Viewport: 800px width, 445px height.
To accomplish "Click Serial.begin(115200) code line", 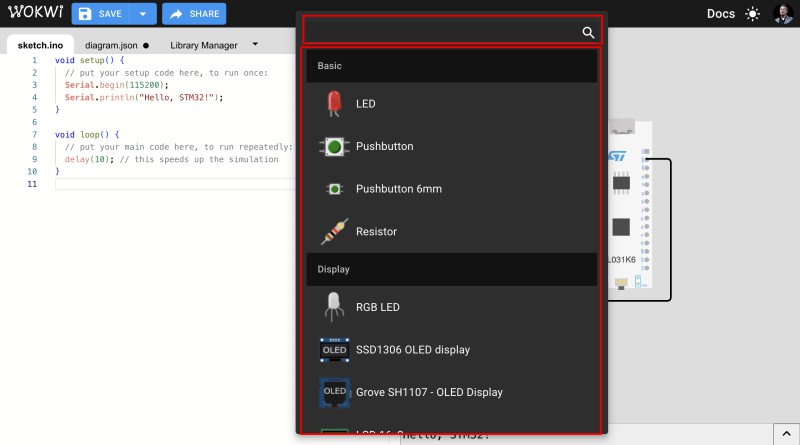I will (x=116, y=85).
